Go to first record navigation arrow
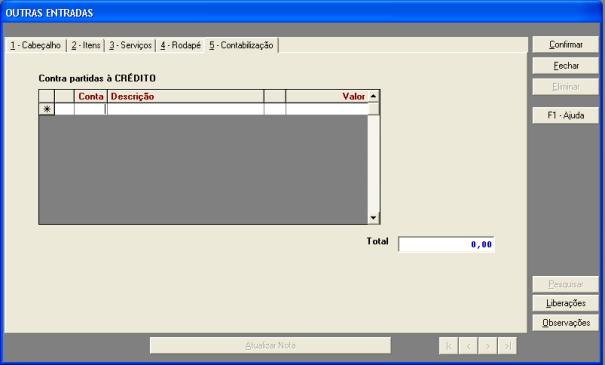The image size is (605, 365). tap(449, 346)
